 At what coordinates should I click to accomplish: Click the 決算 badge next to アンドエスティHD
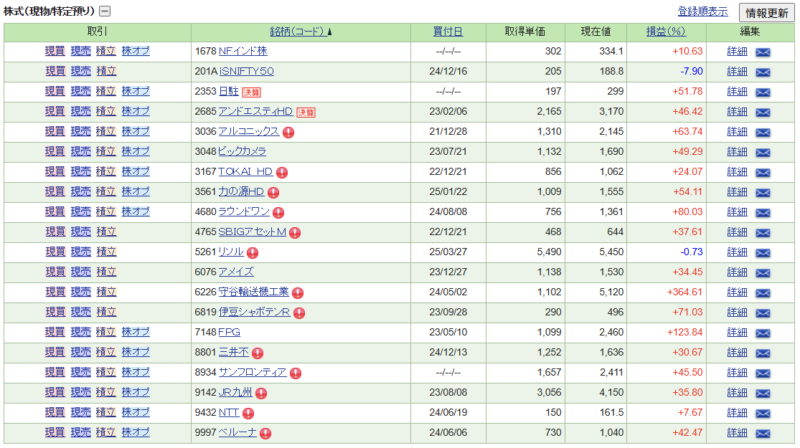(x=306, y=112)
